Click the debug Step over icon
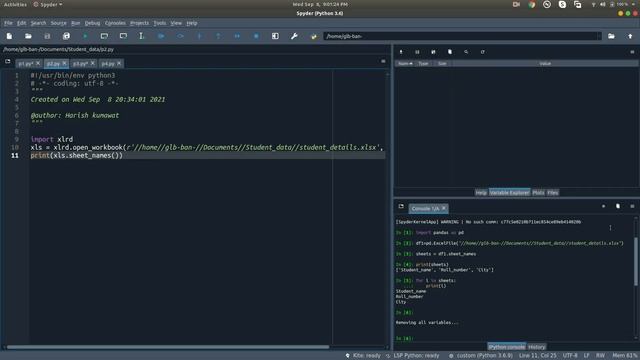 tap(180, 36)
